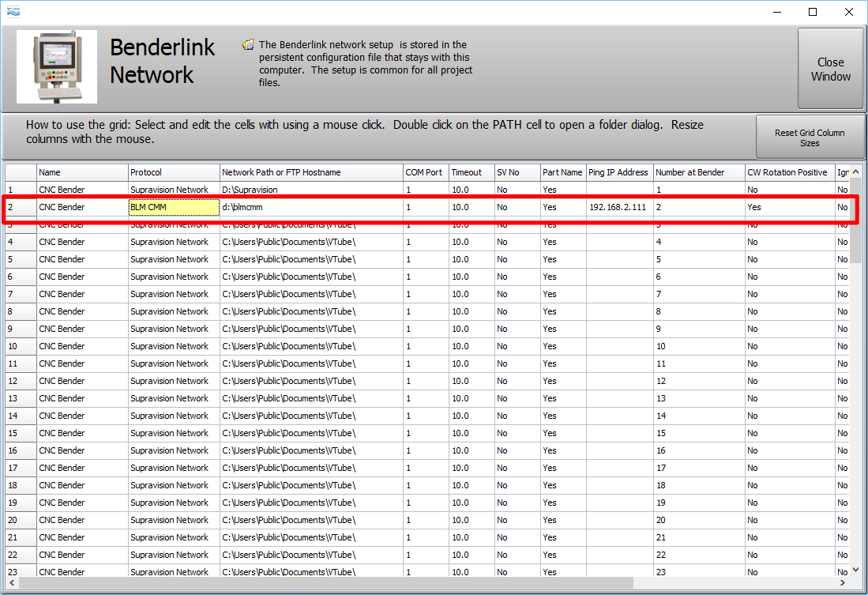Screen dimensions: 868x595
Task: Toggle Part Name Yes in row 4
Action: coord(562,242)
